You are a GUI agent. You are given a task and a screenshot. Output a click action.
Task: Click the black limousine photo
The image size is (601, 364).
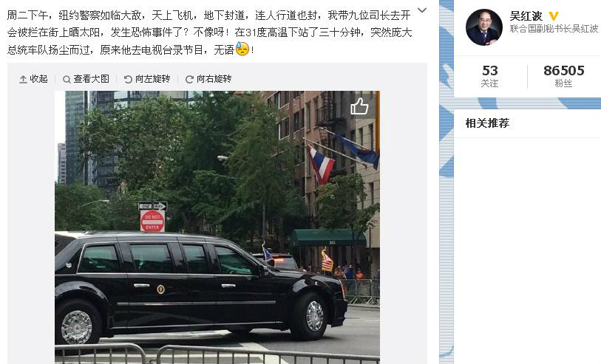pos(217,227)
